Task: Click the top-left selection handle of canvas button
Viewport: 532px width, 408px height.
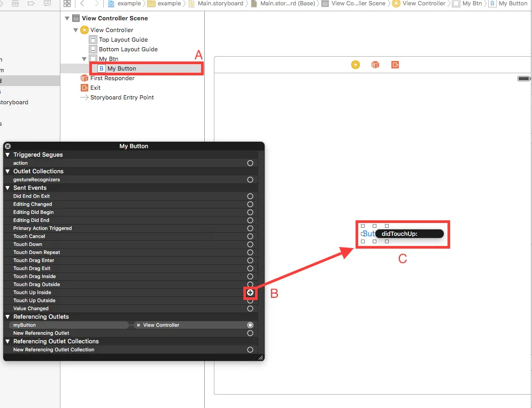Action: click(363, 226)
